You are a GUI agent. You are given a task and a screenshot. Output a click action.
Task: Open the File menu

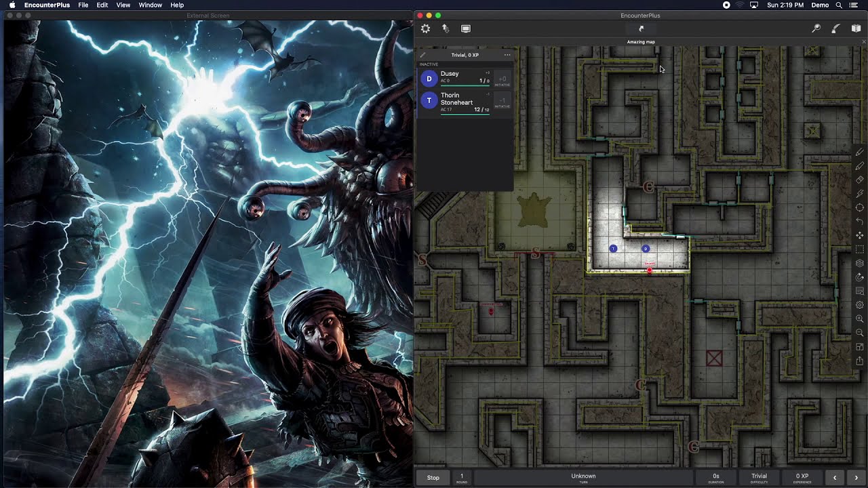coord(83,5)
